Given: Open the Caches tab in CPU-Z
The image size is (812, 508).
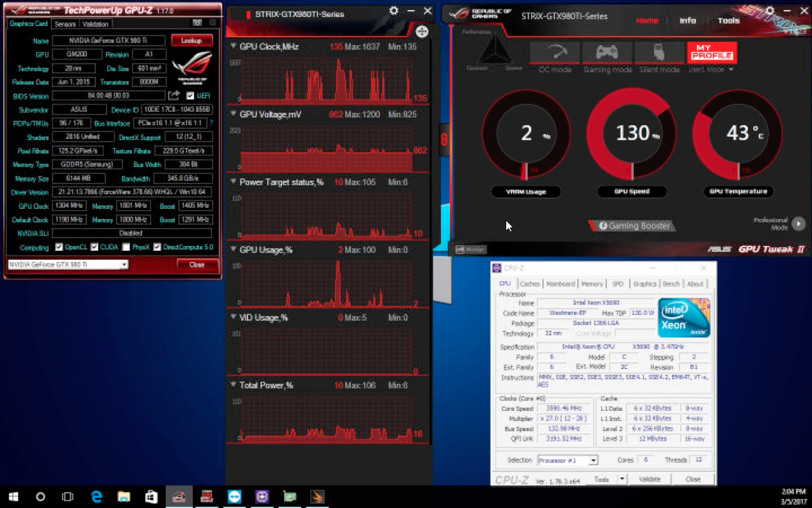Looking at the screenshot, I should coord(530,284).
